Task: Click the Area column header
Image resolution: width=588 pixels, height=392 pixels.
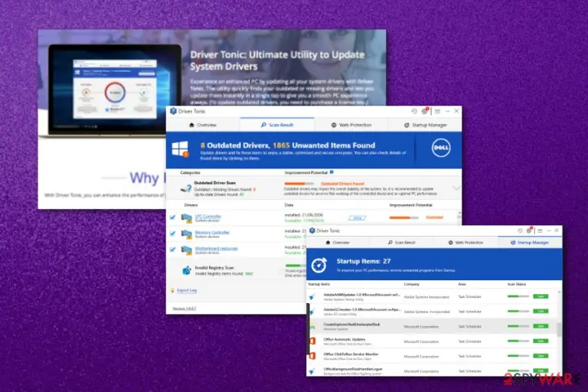Action: coord(462,284)
